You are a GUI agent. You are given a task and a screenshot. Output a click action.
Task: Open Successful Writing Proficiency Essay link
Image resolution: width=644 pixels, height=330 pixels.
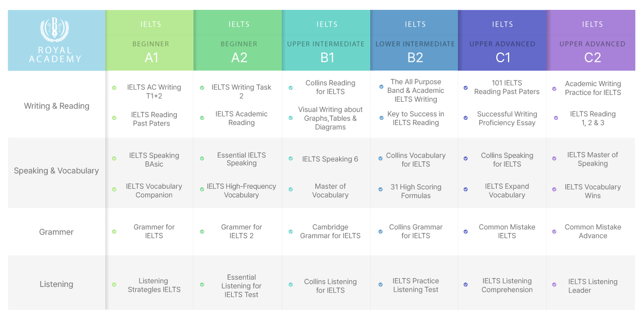[507, 118]
